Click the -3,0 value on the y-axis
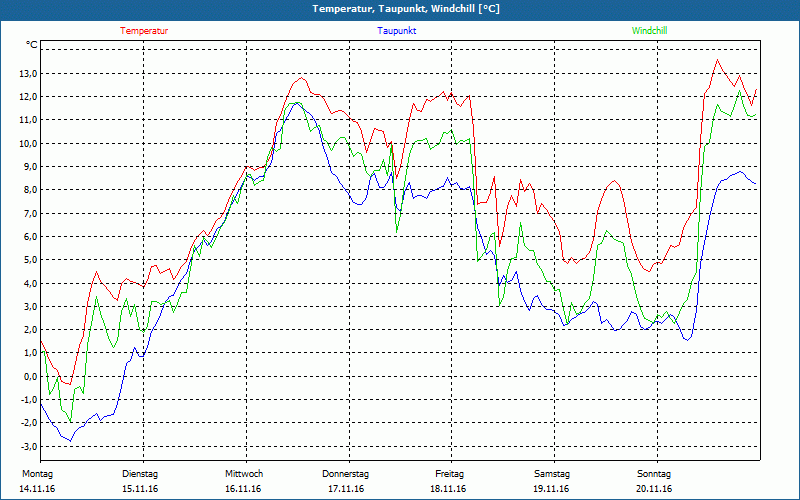The height and width of the screenshot is (500, 800). coord(28,446)
